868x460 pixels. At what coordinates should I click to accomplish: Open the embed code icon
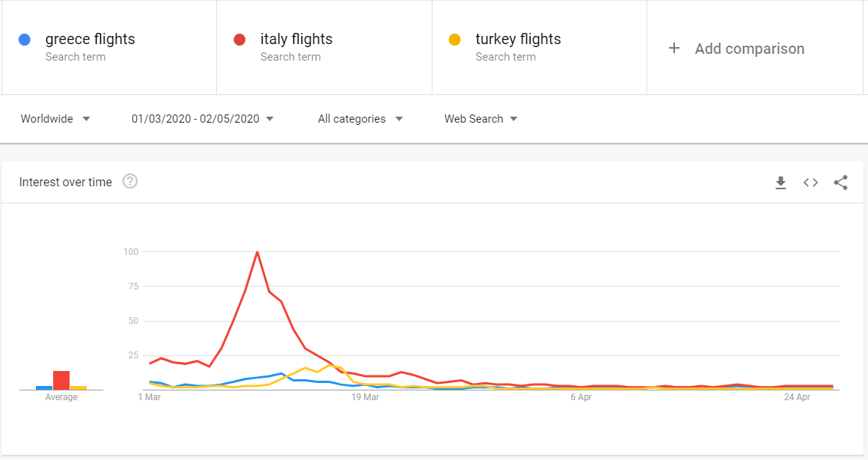[x=810, y=183]
